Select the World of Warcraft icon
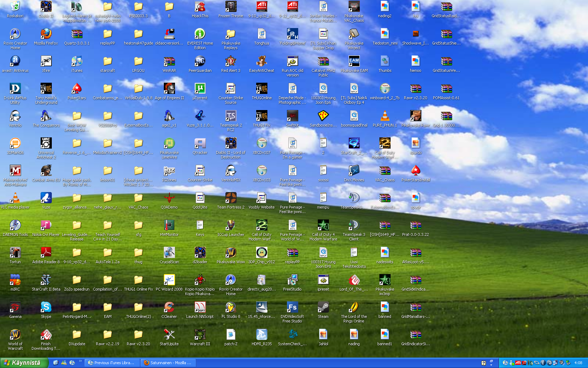 click(15, 335)
